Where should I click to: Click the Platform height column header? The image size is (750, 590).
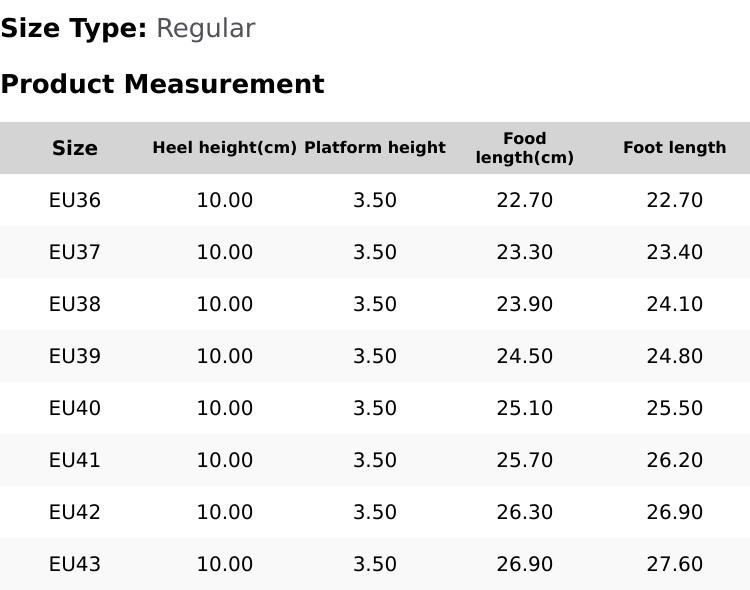[375, 147]
